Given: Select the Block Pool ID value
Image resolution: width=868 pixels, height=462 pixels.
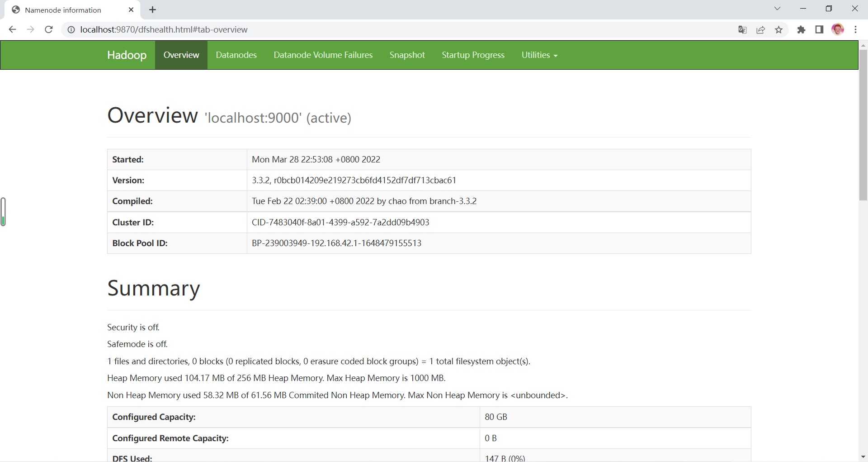Looking at the screenshot, I should click(x=337, y=243).
